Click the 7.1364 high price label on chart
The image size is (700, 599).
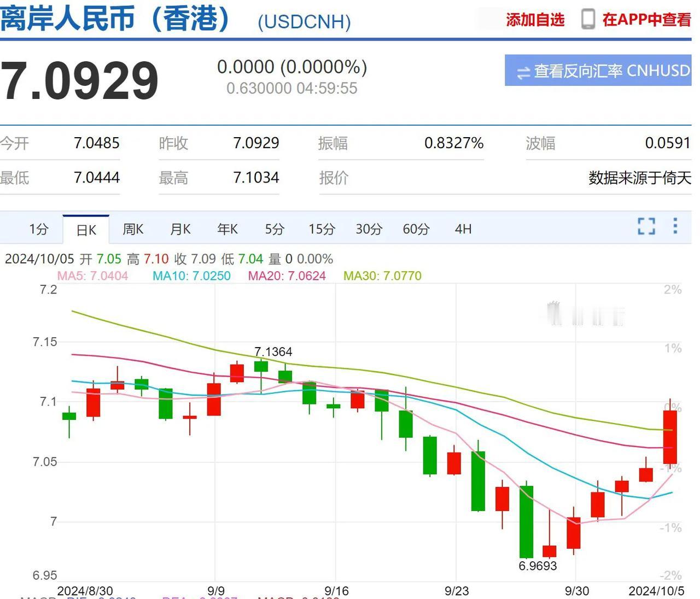[x=273, y=351]
